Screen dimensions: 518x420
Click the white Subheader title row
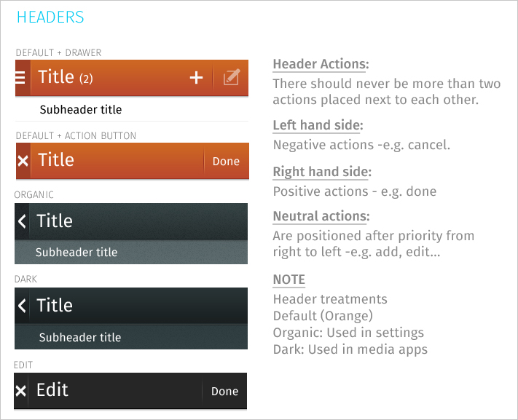(132, 109)
